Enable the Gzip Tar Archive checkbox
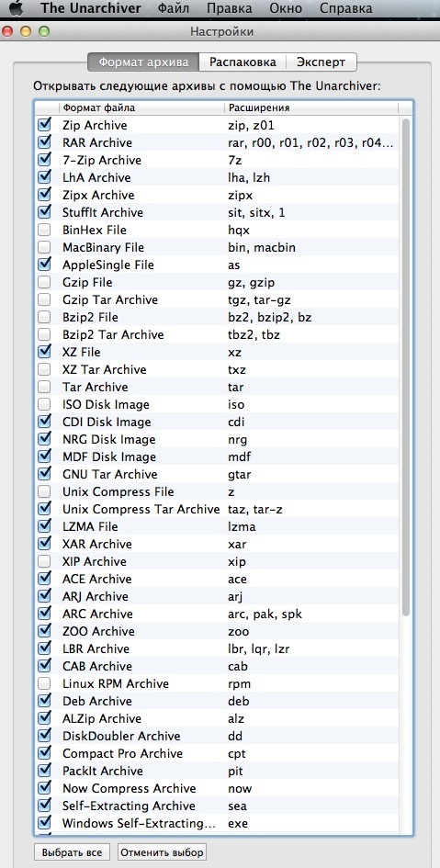 coord(44,299)
